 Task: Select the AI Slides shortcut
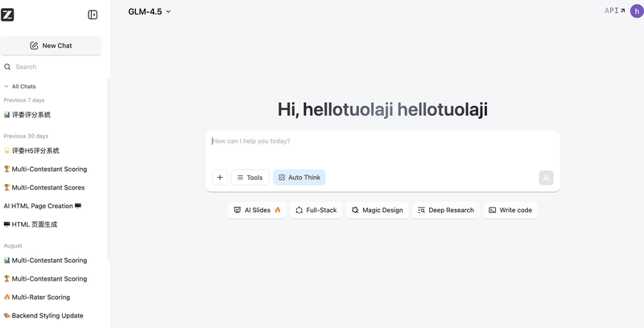[x=257, y=210]
